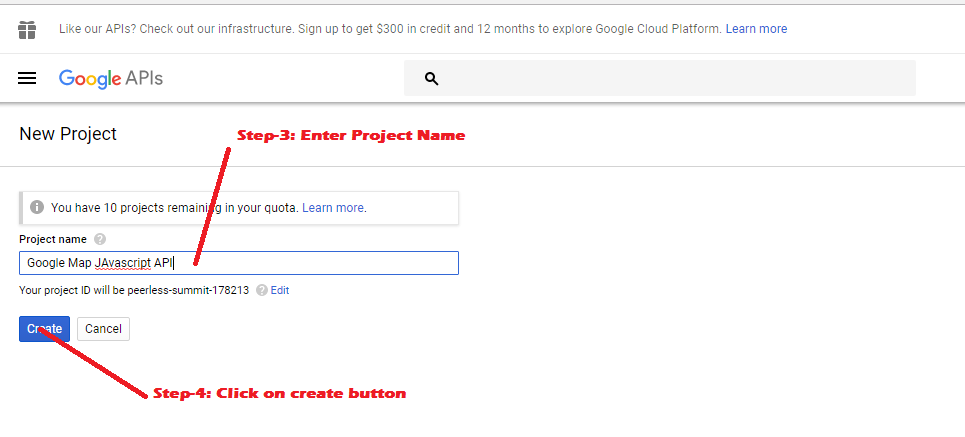Viewport: 965px width, 437px height.
Task: Click the magnifier search icon
Action: 431,78
